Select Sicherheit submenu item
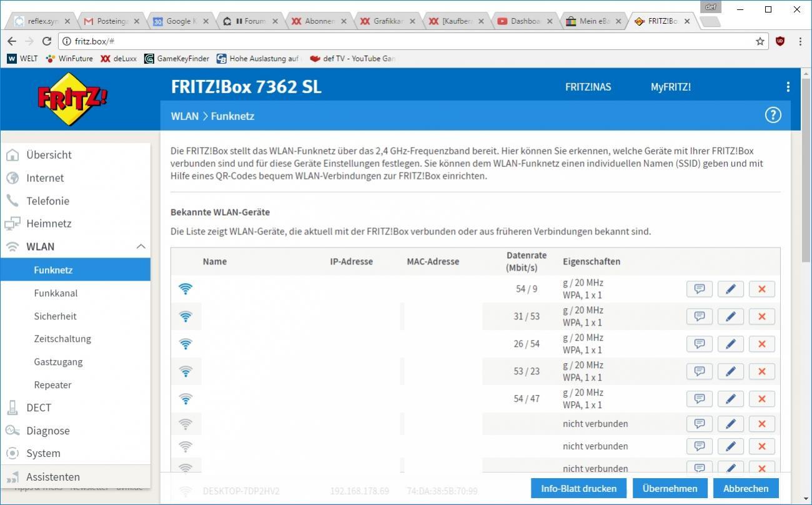 pos(75,316)
